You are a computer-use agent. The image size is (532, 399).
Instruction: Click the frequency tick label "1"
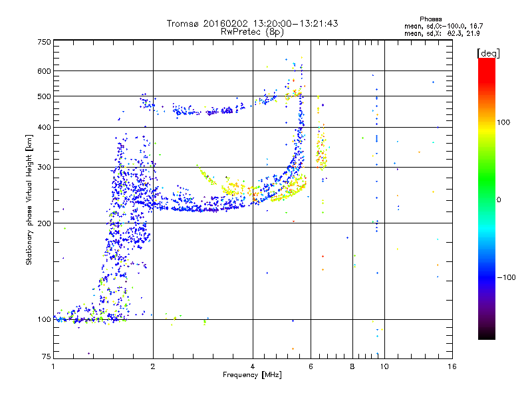click(53, 366)
